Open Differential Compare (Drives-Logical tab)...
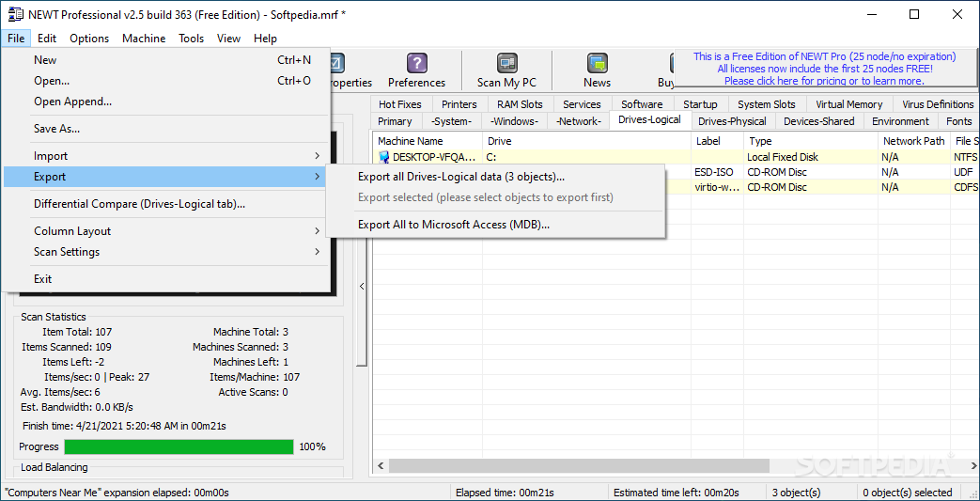Viewport: 980px width, 501px height. click(165, 204)
